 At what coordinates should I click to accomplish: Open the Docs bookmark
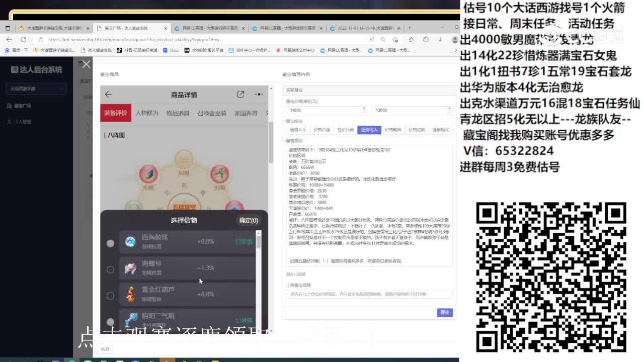[172, 50]
